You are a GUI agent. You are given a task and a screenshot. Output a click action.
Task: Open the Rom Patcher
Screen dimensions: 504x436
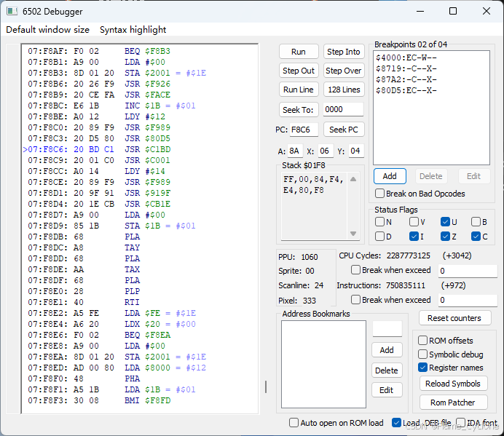coord(453,403)
